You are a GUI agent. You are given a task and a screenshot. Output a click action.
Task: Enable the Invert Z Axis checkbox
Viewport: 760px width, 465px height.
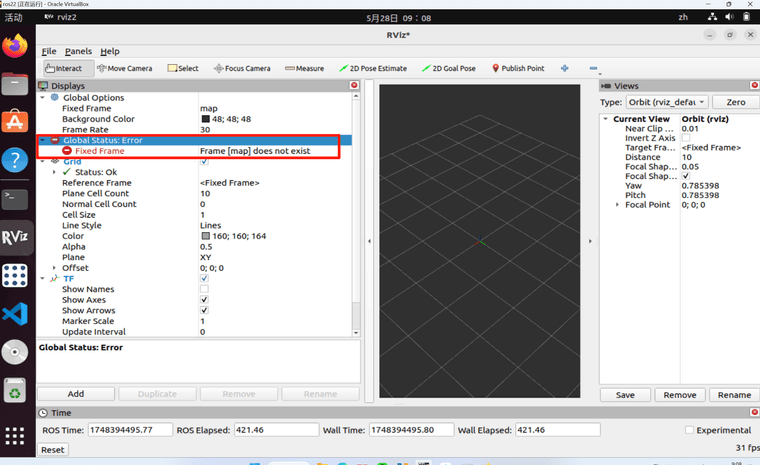[686, 138]
